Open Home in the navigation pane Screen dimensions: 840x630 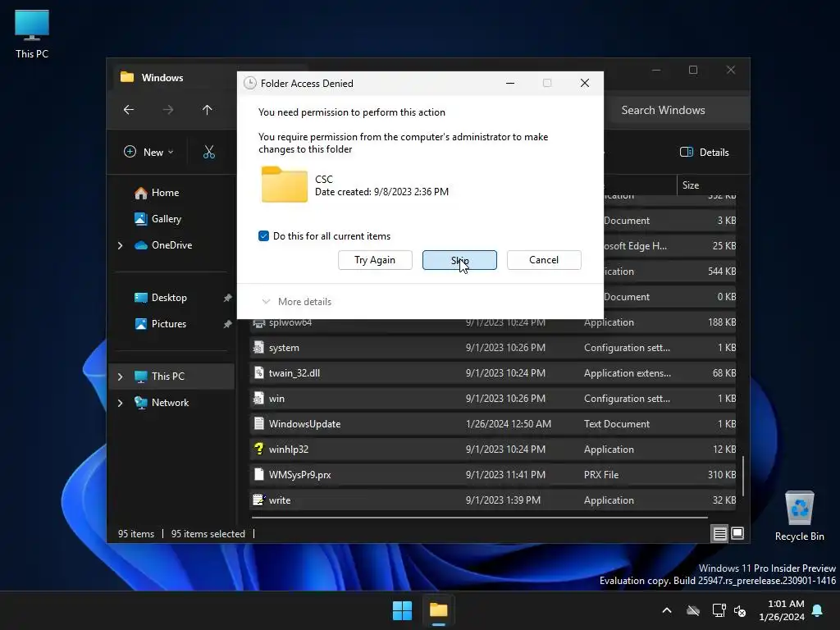[x=165, y=193]
